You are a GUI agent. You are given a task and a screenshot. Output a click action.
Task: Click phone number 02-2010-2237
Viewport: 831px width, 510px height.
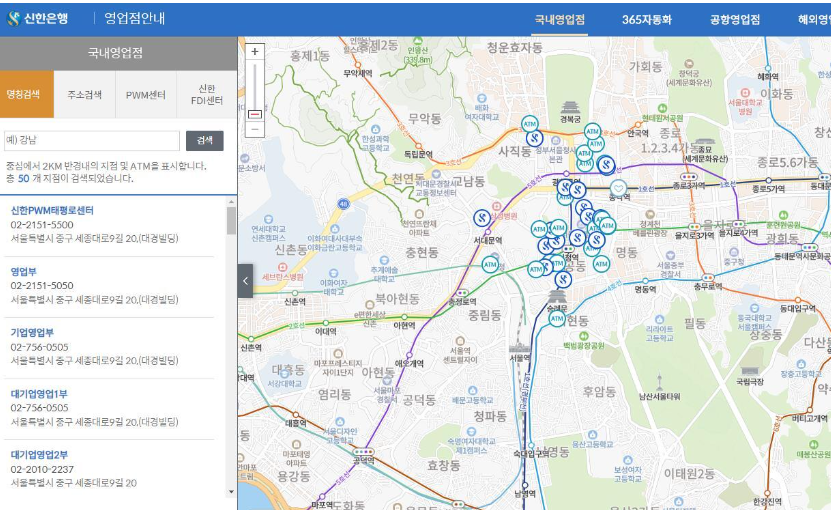[x=42, y=469]
